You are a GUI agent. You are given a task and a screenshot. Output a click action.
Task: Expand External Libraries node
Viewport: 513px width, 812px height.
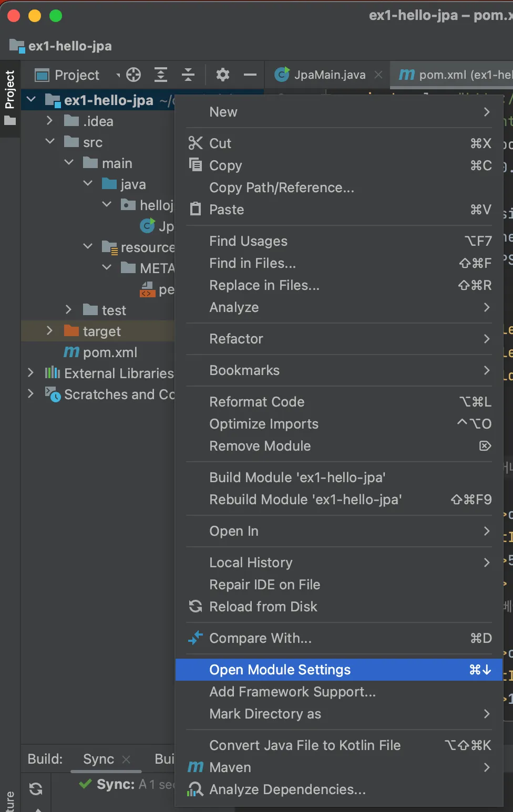pyautogui.click(x=30, y=373)
